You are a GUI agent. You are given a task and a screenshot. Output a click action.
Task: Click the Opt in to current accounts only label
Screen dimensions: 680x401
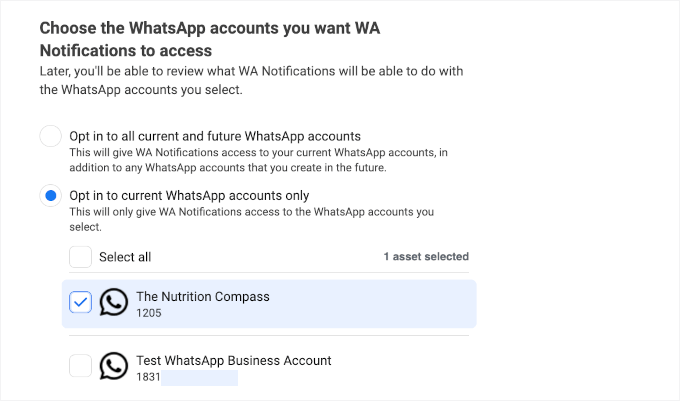tap(189, 195)
